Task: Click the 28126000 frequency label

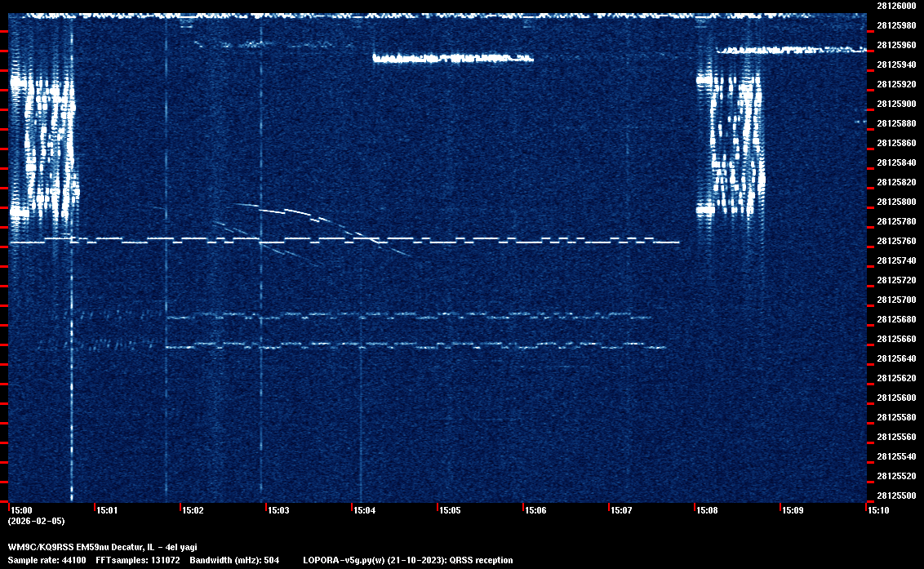Action: pos(895,6)
